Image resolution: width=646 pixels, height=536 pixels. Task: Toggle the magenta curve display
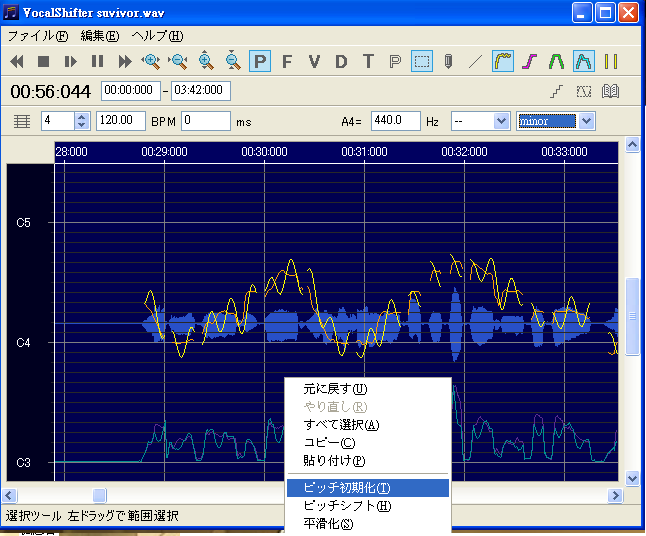[529, 62]
